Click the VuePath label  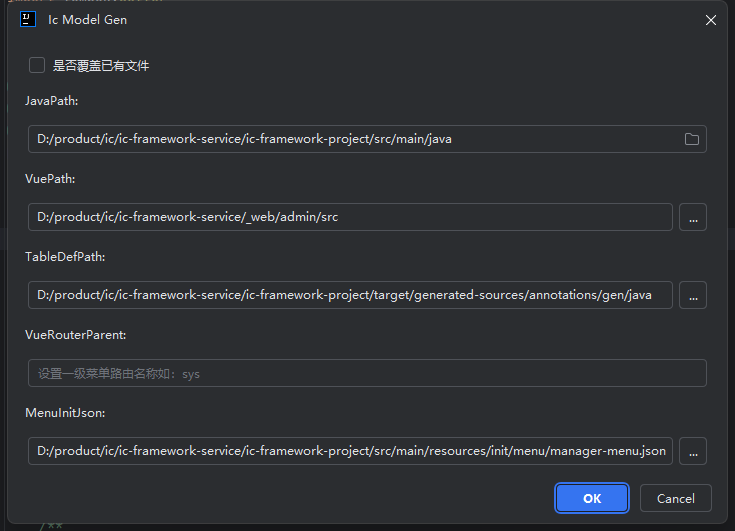(x=50, y=179)
